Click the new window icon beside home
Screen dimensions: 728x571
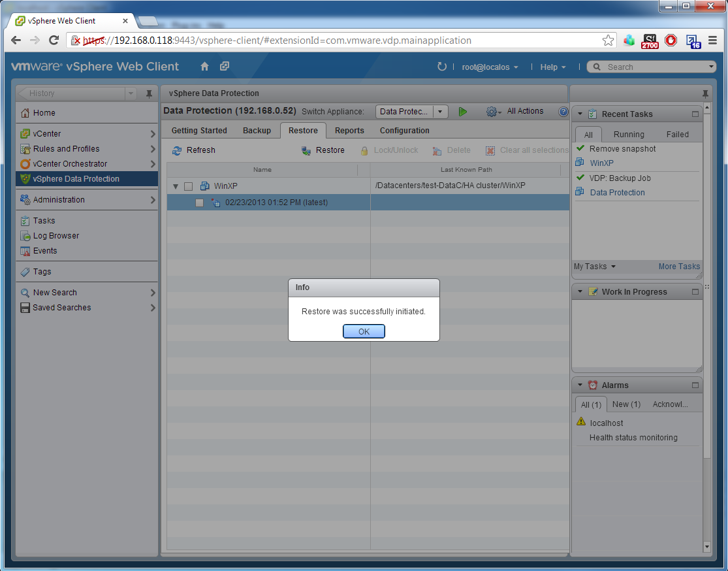click(x=225, y=67)
